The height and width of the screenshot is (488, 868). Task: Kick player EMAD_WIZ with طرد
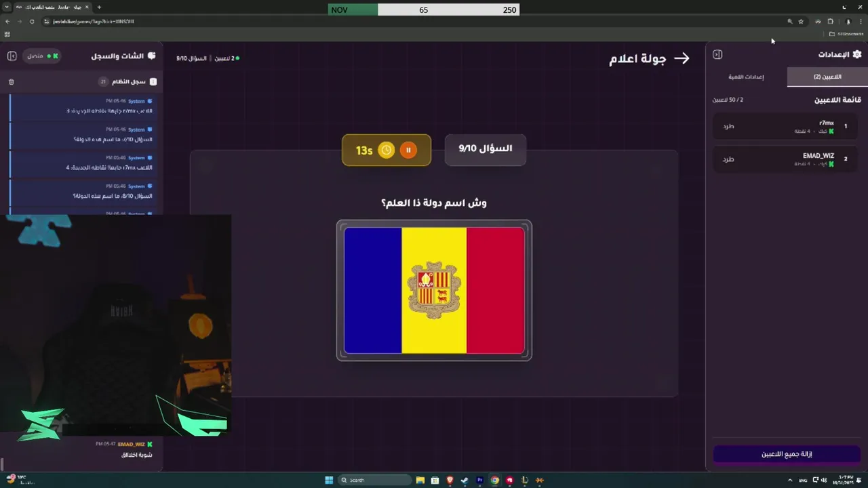click(728, 159)
